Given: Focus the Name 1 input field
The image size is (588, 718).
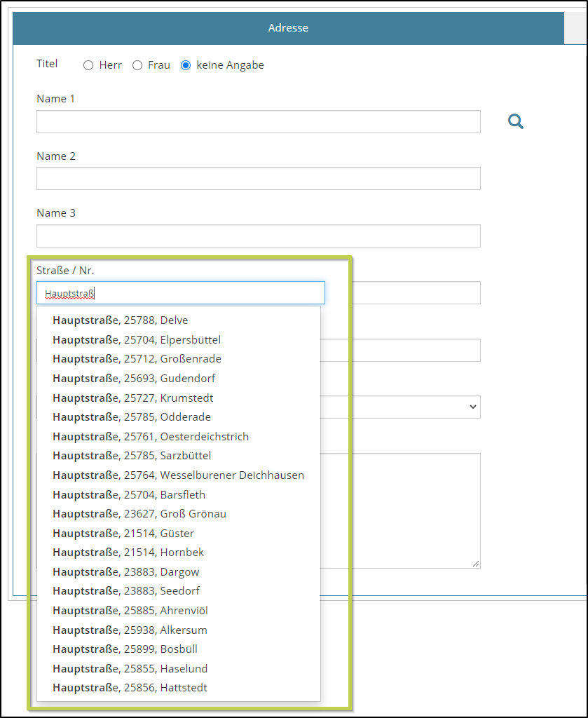Looking at the screenshot, I should click(258, 121).
